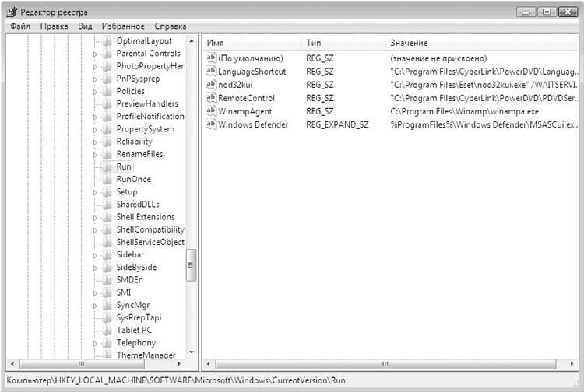Expand the Parental Controls tree node

click(x=96, y=54)
